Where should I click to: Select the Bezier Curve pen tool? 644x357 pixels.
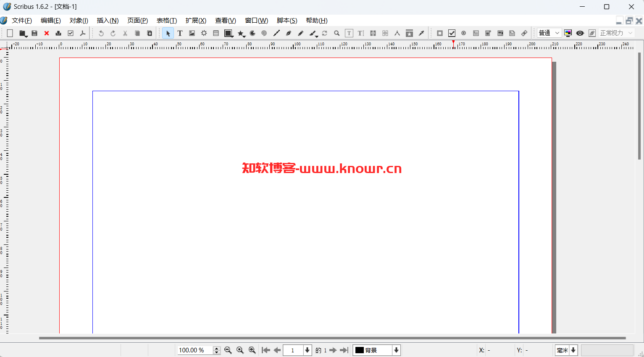pyautogui.click(x=289, y=33)
